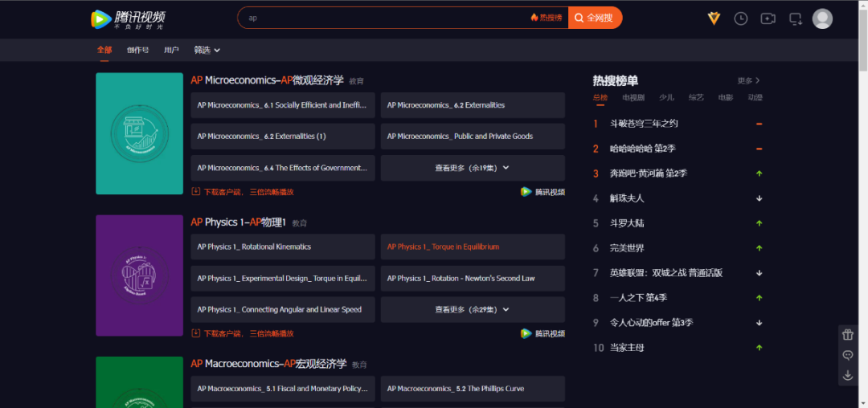The height and width of the screenshot is (408, 868).
Task: Open the VIP membership icon in header
Action: coord(714,18)
